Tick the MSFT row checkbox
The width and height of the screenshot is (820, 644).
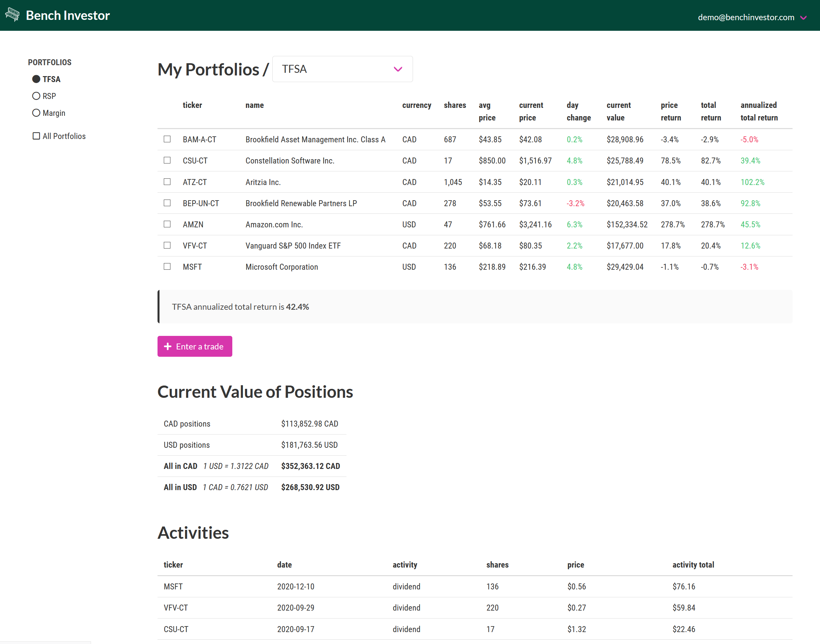tap(167, 267)
